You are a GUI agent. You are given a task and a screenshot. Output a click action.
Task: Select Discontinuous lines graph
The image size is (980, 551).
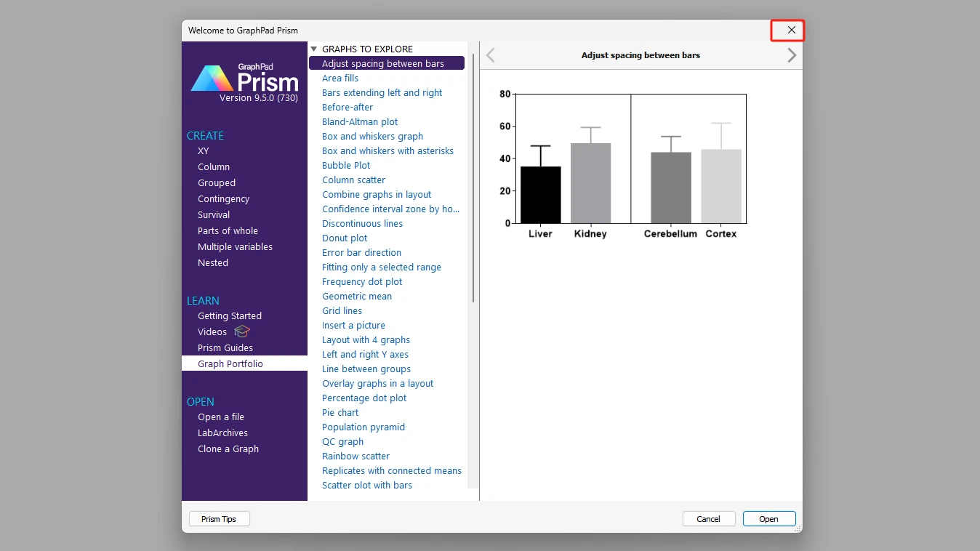coord(363,223)
